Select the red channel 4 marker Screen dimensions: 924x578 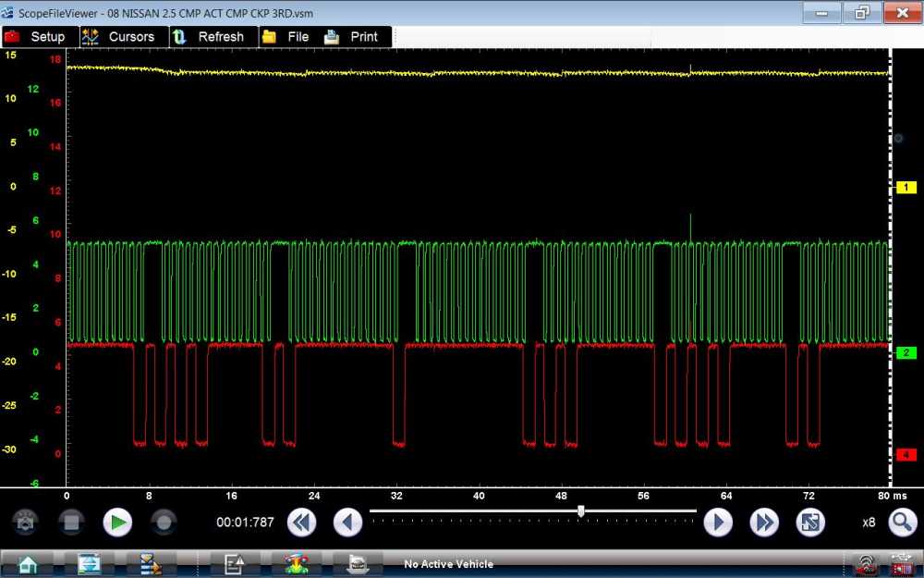tap(906, 454)
